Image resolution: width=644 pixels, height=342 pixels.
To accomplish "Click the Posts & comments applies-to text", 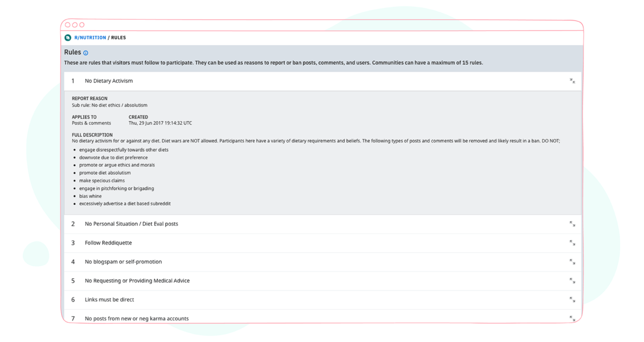I will coord(92,123).
